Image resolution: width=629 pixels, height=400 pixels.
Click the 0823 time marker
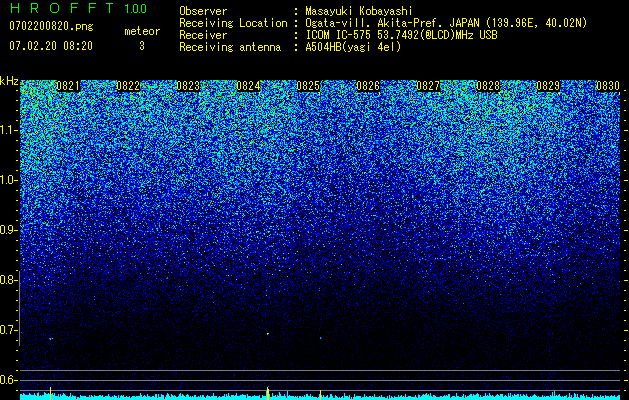pyautogui.click(x=188, y=86)
